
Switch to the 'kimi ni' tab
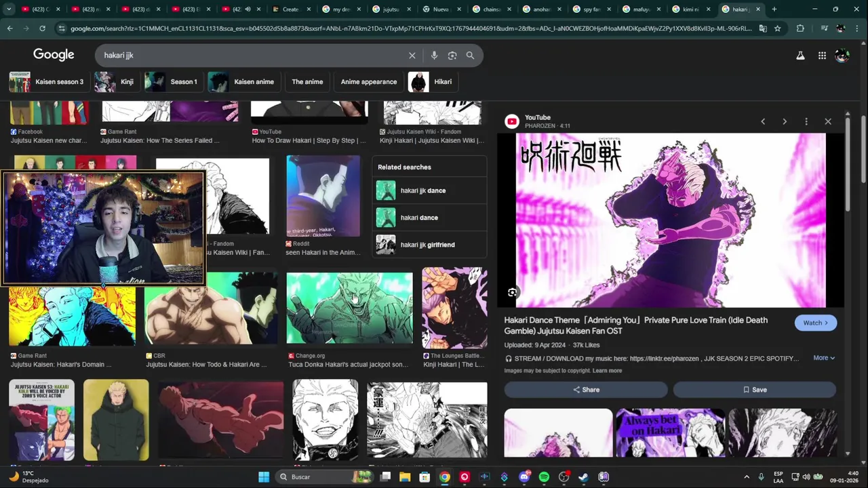tap(691, 9)
